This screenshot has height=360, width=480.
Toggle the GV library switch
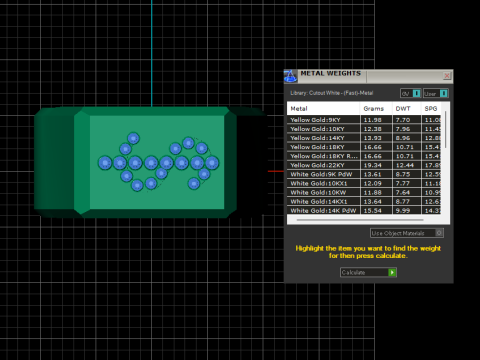coord(416,93)
